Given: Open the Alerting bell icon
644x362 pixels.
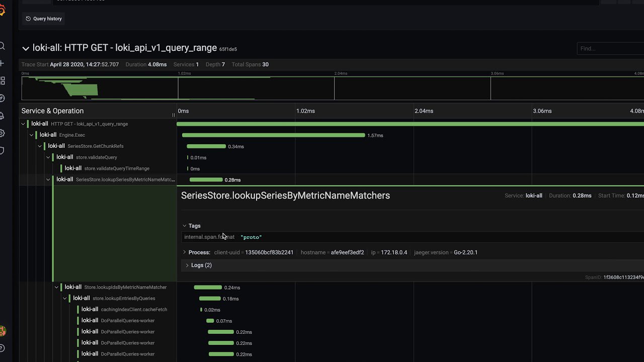Looking at the screenshot, I should coord(2,116).
